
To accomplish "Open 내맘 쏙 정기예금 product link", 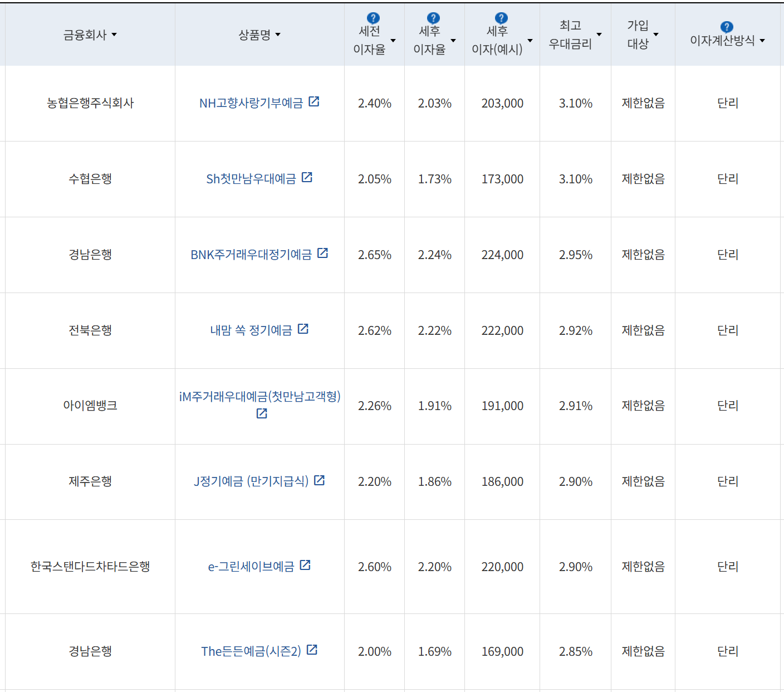I will pos(251,330).
